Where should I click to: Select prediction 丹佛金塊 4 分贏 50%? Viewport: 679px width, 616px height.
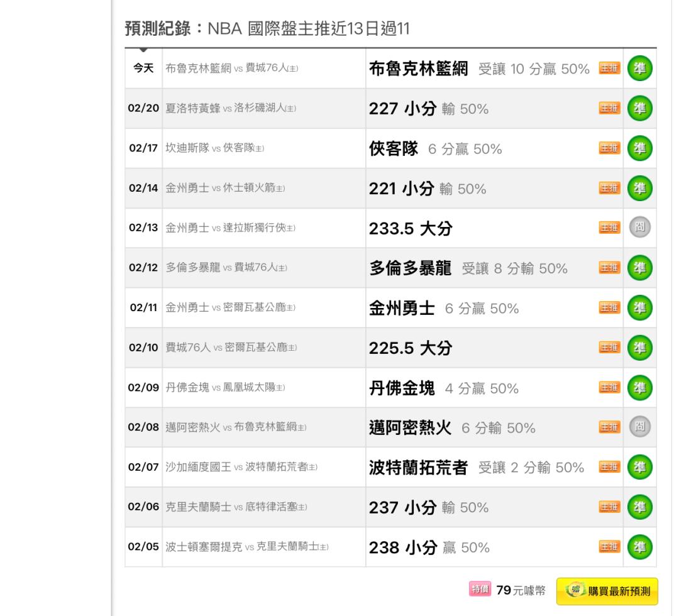pos(444,388)
